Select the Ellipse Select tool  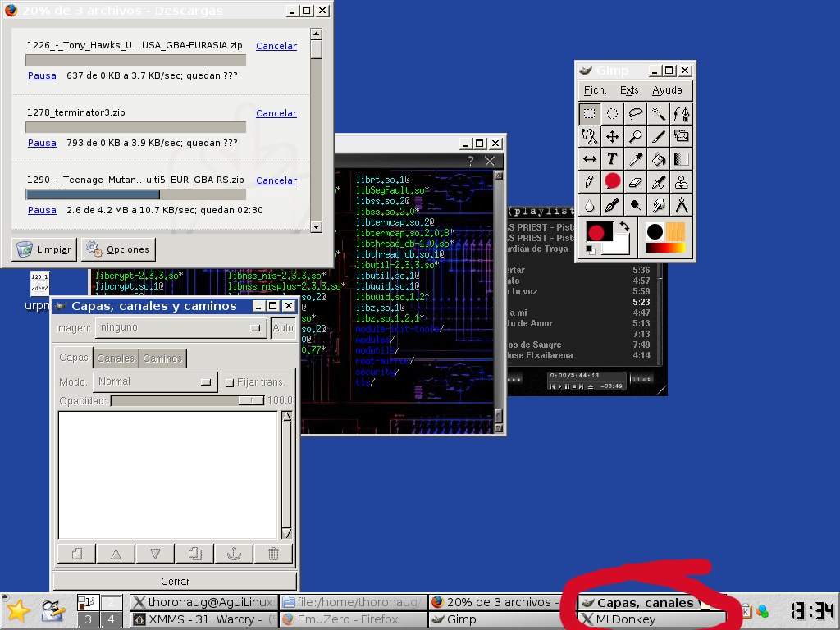612,113
